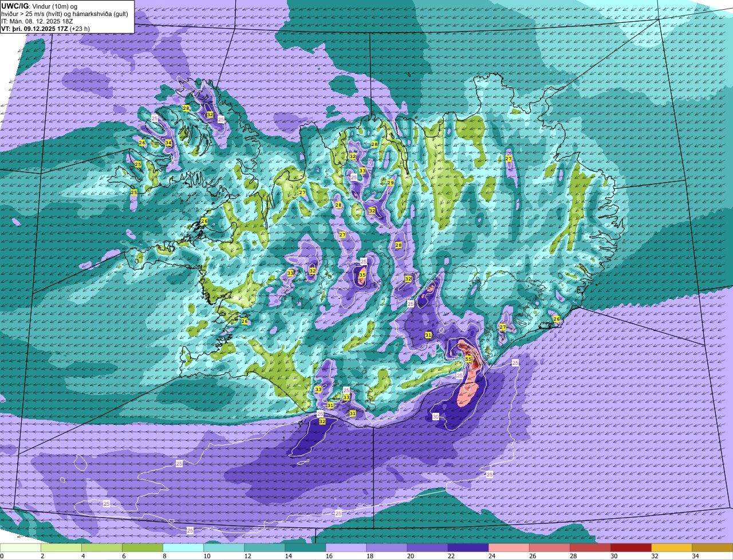
Task: Click the 14–16 m/s dark teal legend swatch
Action: (x=305, y=548)
